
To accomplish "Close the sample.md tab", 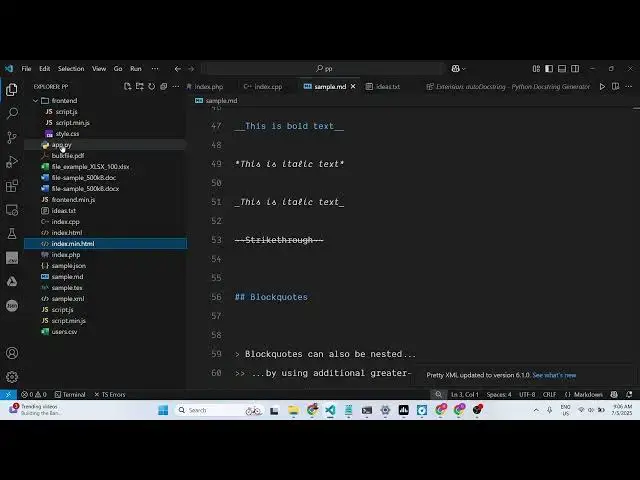I will [353, 87].
